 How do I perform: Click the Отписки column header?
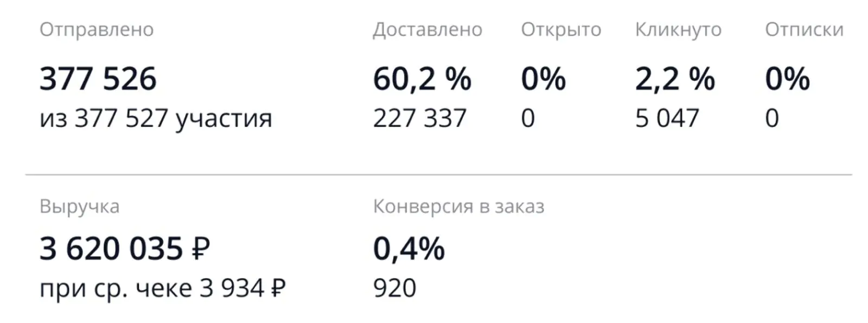[x=804, y=30]
